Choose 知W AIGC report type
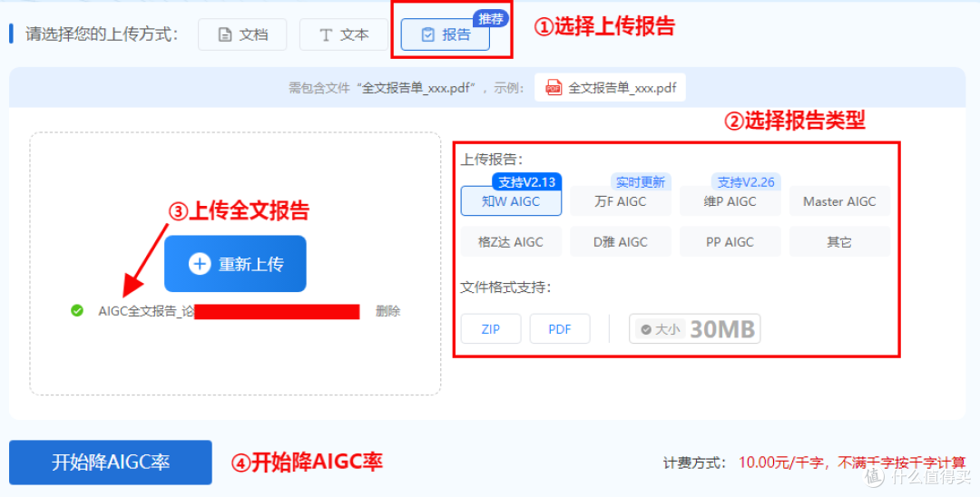This screenshot has height=497, width=980. (x=511, y=201)
